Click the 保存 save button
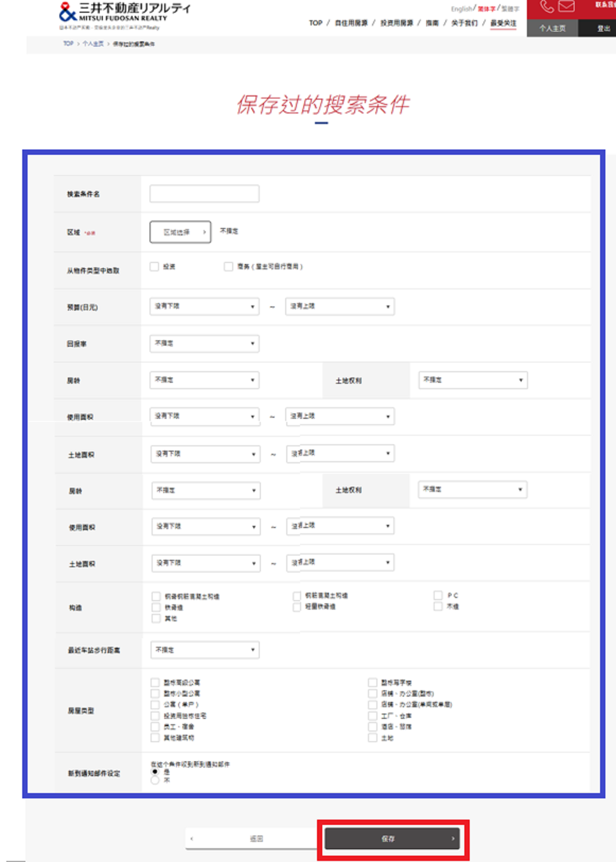616x862 pixels. tap(392, 839)
